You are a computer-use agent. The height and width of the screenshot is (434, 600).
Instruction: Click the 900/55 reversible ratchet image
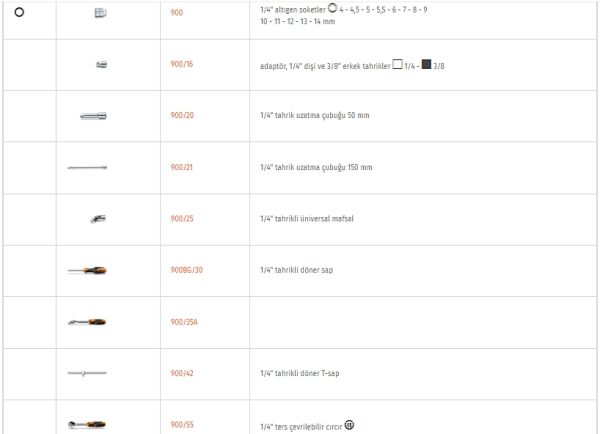[87, 424]
